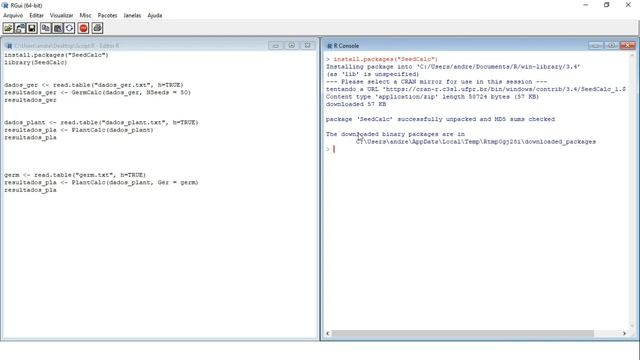640x360 pixels.
Task: Click console line 'Please select a CRAN mirror'
Action: tap(436, 82)
